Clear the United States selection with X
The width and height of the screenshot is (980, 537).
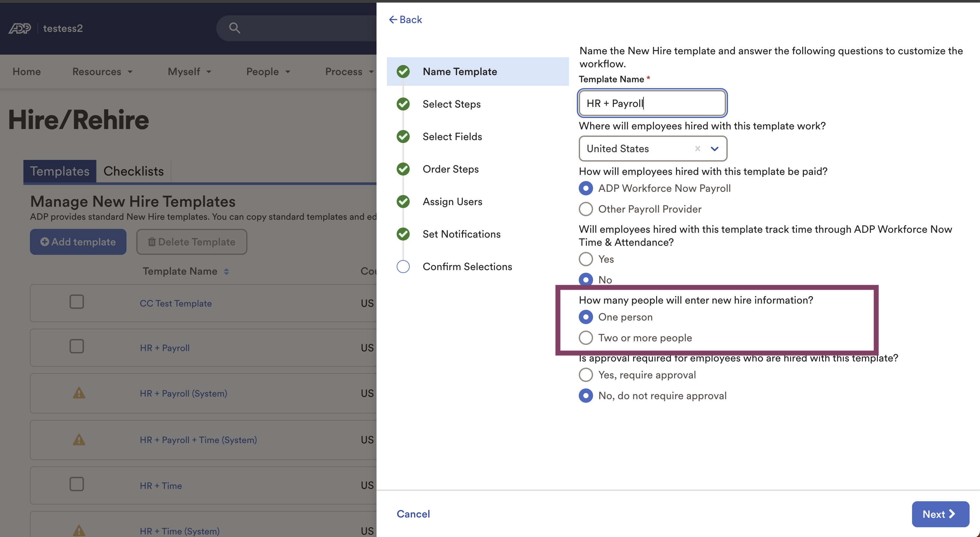click(x=697, y=148)
